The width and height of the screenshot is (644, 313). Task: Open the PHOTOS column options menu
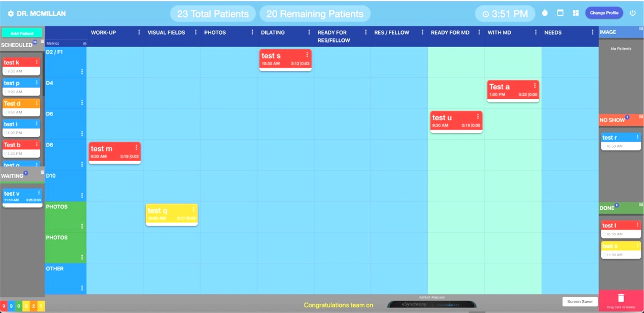252,32
